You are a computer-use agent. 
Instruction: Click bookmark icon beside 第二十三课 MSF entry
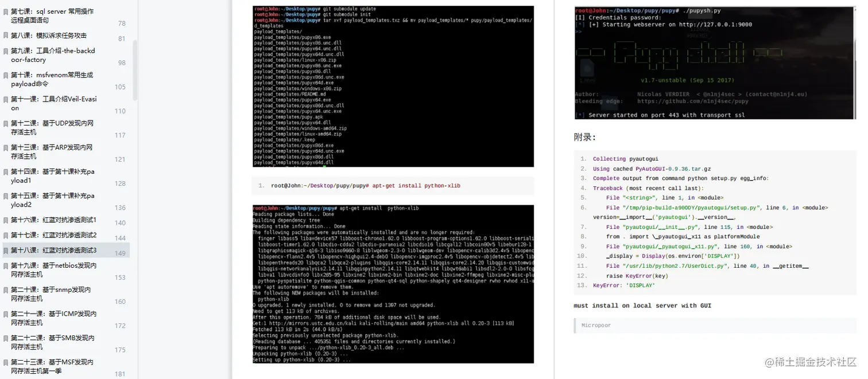click(6, 362)
